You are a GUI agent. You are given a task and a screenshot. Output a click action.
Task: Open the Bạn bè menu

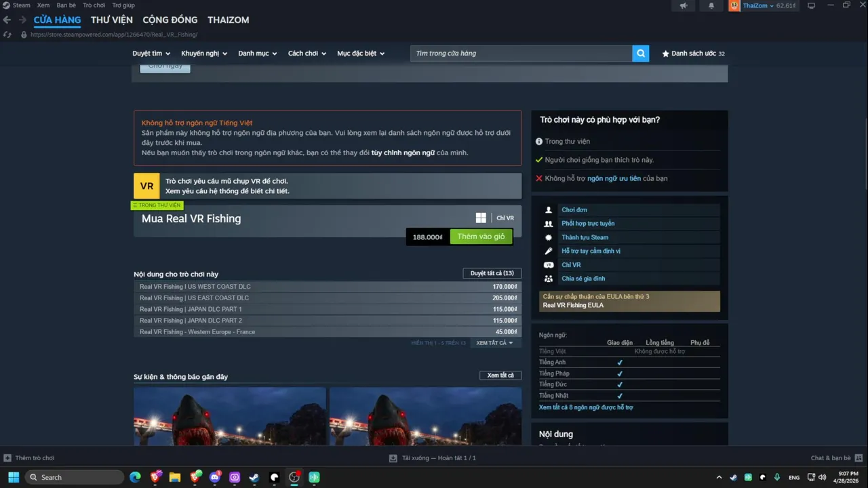coord(66,5)
